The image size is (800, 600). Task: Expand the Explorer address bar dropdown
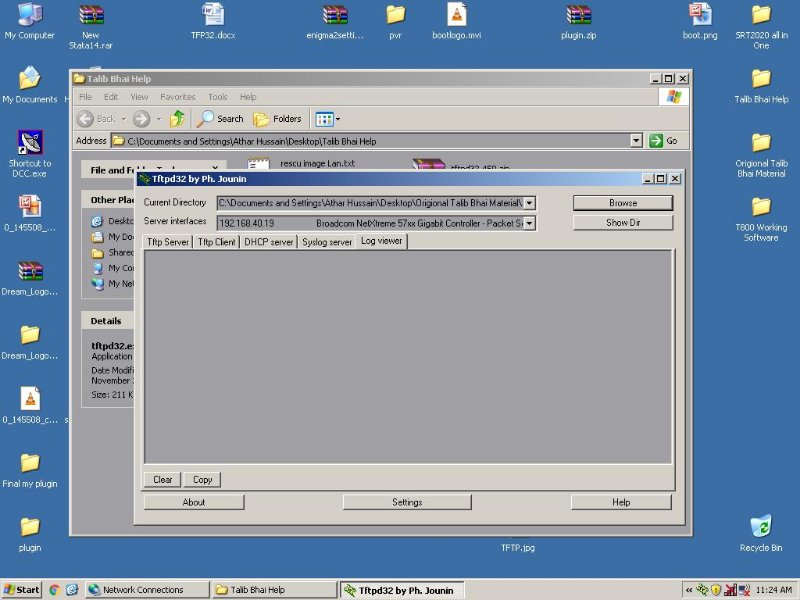pos(636,141)
